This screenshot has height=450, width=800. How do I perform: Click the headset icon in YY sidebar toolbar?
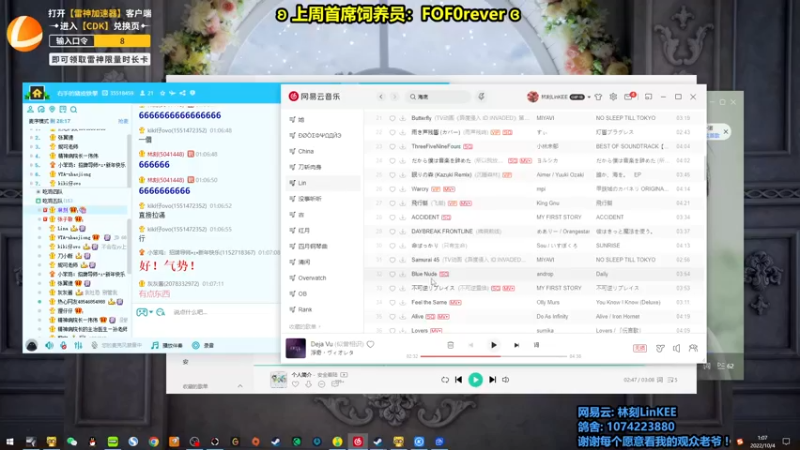tap(41, 109)
